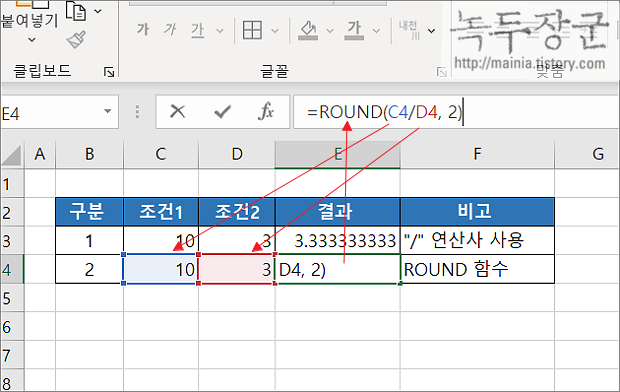Click cell D4 with red border

(237, 269)
